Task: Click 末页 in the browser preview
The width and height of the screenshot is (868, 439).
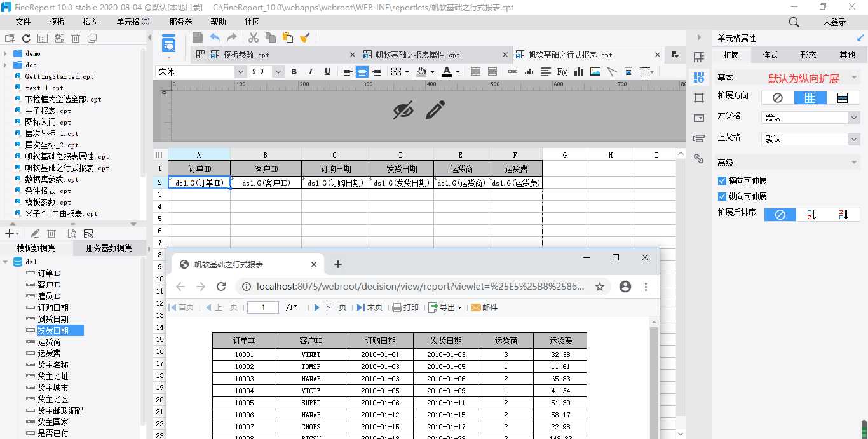Action: pos(369,307)
